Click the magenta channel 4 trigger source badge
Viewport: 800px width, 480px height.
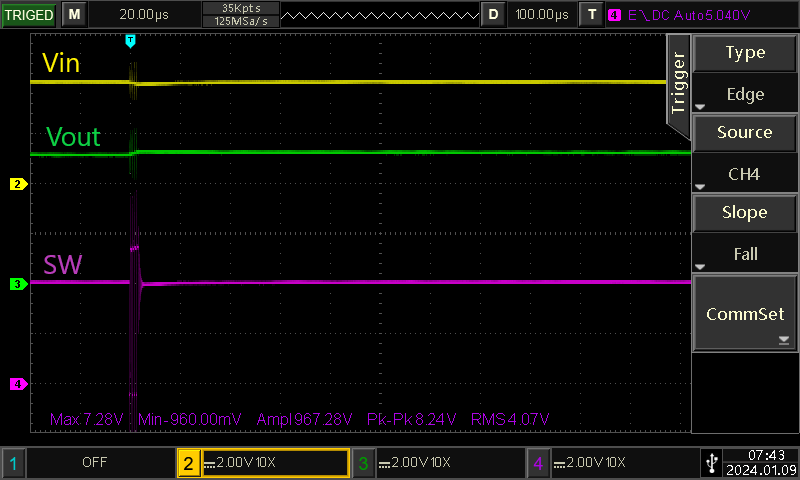(614, 15)
